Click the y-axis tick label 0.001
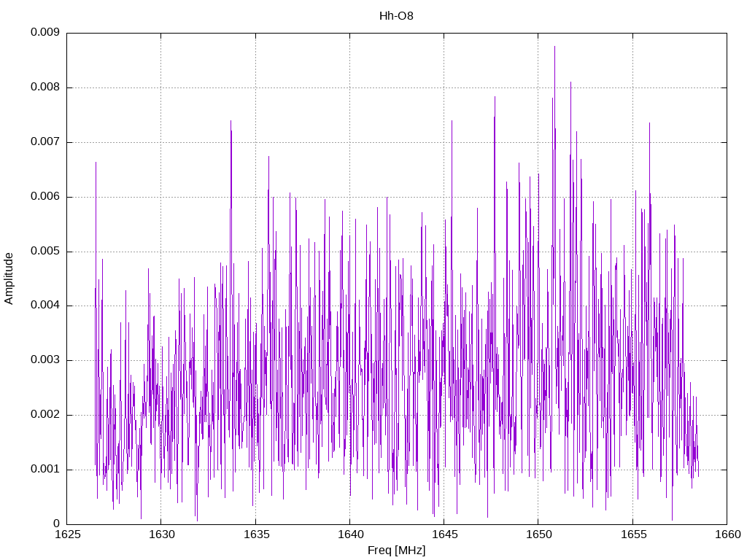 (45, 470)
